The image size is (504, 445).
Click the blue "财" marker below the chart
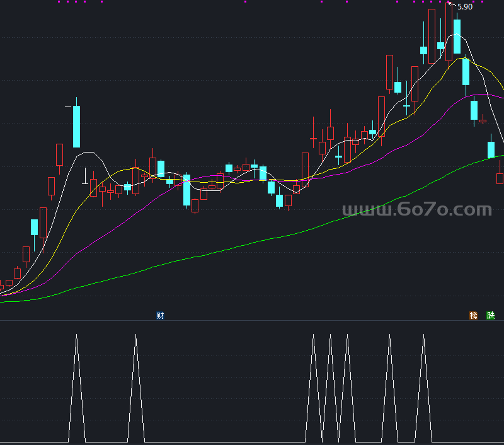(160, 315)
